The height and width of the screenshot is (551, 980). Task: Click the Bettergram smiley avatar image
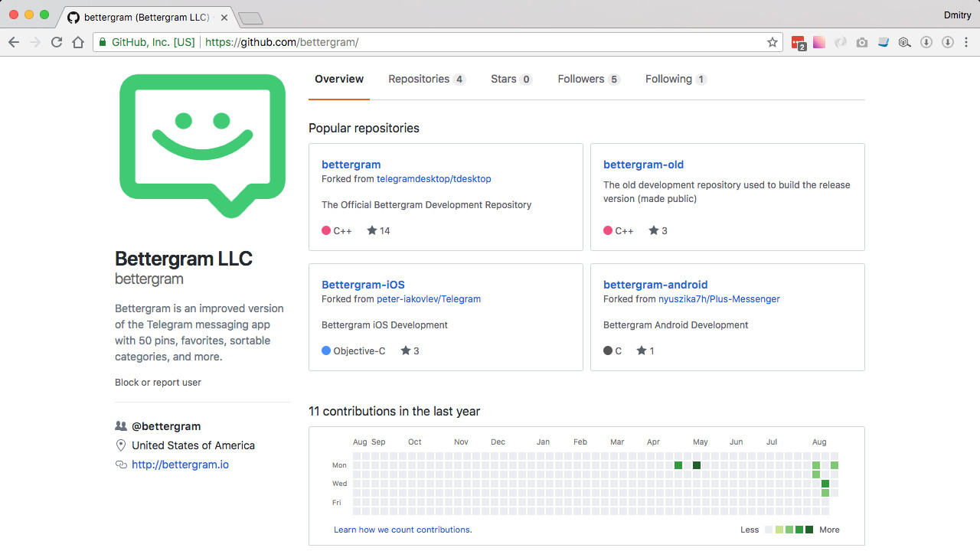point(203,145)
